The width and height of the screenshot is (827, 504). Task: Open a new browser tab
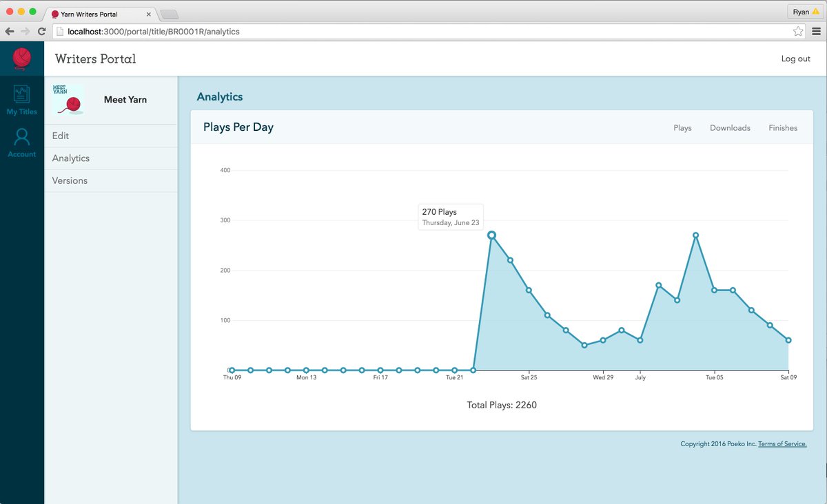pos(169,14)
